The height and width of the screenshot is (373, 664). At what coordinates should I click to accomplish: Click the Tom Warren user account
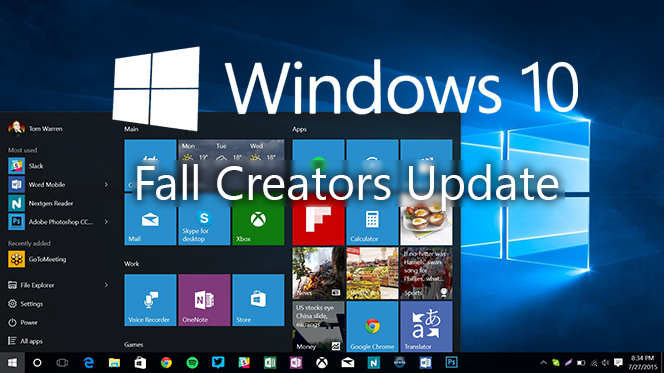36,128
